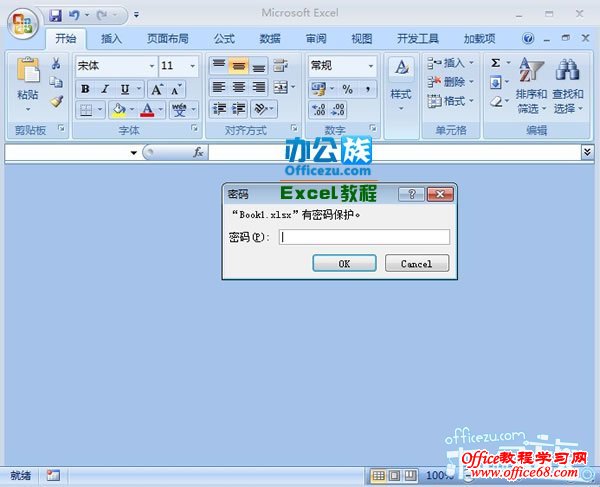Open the font size 11 dropdown
This screenshot has height=487, width=600.
[192, 66]
